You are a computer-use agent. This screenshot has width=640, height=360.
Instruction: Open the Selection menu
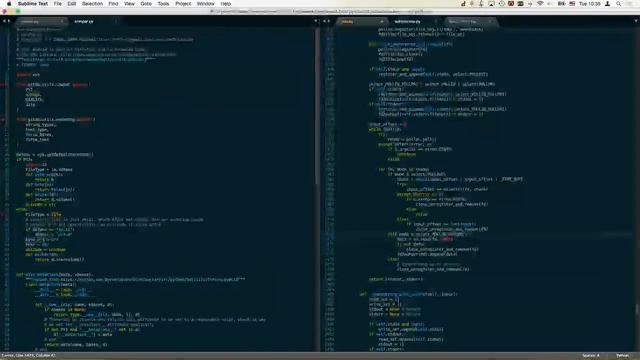pos(92,4)
